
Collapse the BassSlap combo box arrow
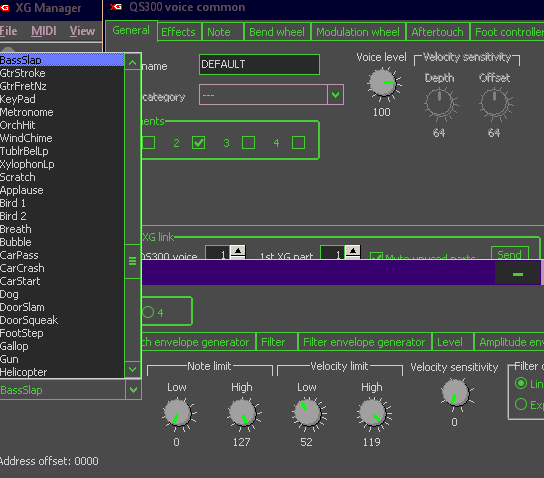pos(133,390)
